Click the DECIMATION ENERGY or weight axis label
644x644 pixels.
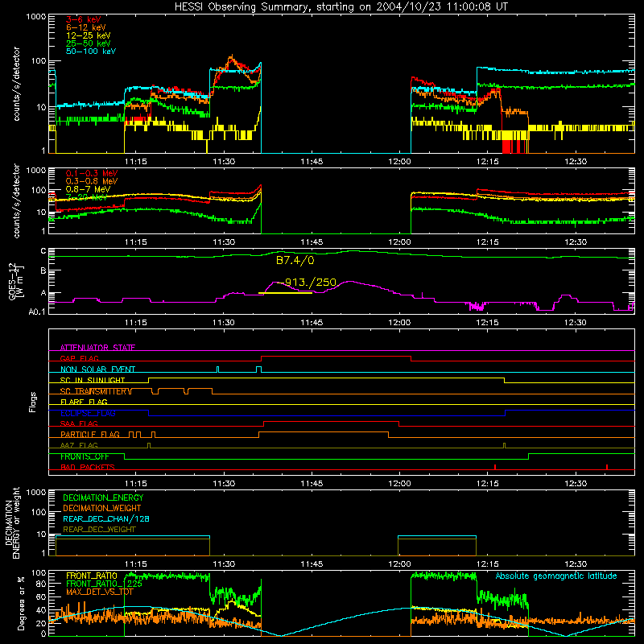[x=12, y=522]
